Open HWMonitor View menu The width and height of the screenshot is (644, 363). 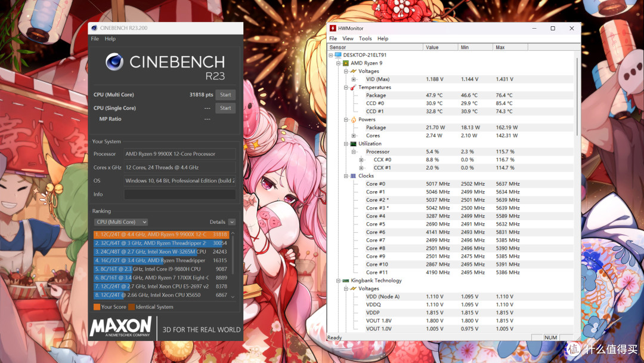click(348, 39)
